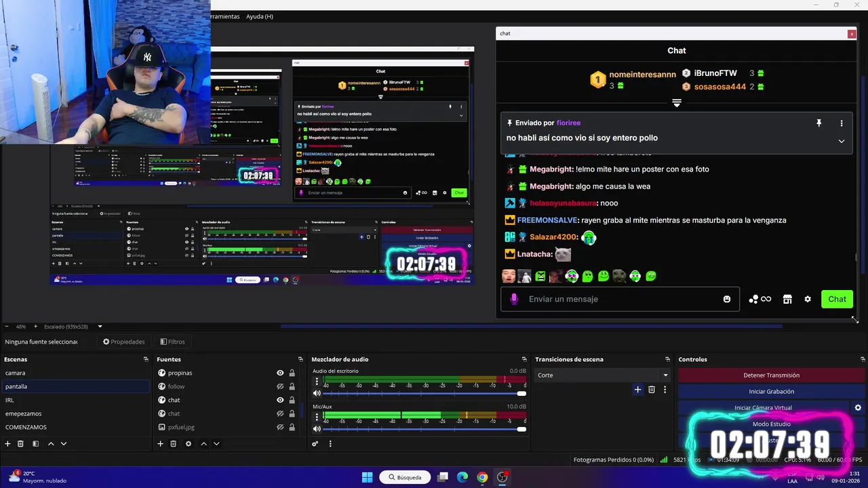Move scene down arrow in Escenas
The width and height of the screenshot is (868, 488).
64,444
